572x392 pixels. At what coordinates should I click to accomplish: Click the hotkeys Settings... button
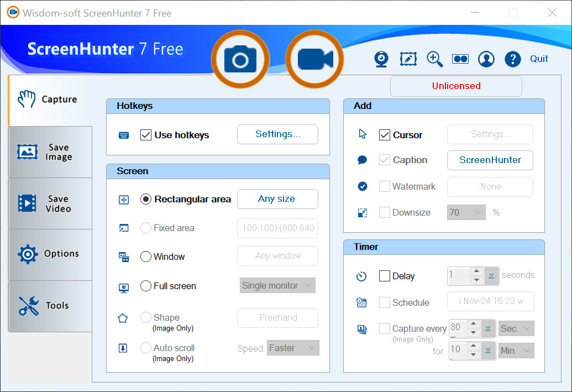277,134
